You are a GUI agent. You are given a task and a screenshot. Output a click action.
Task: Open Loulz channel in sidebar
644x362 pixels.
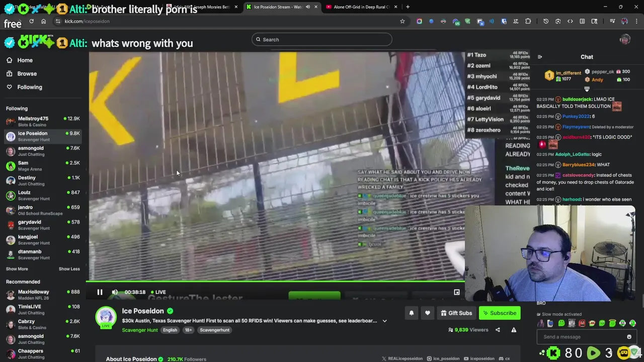(43, 195)
